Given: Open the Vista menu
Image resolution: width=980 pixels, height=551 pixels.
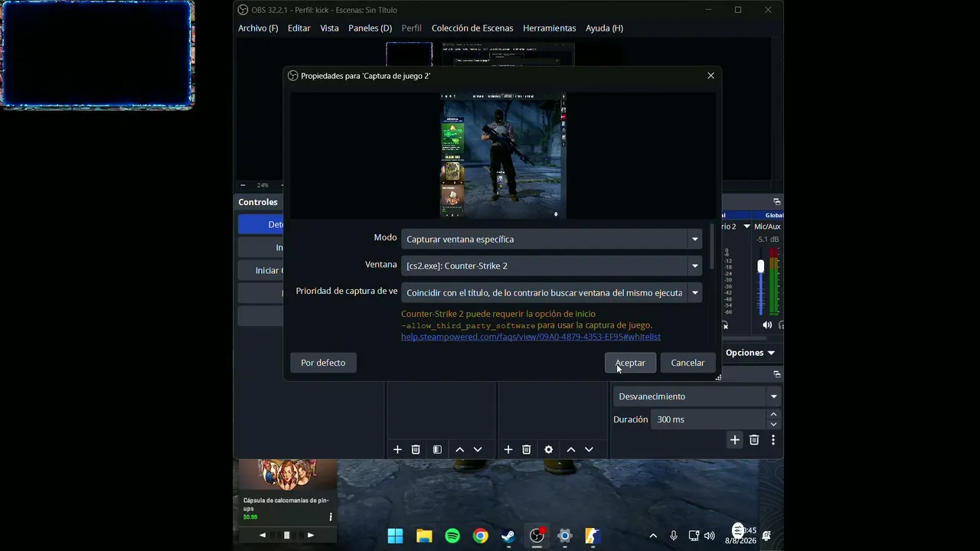Looking at the screenshot, I should [x=329, y=28].
